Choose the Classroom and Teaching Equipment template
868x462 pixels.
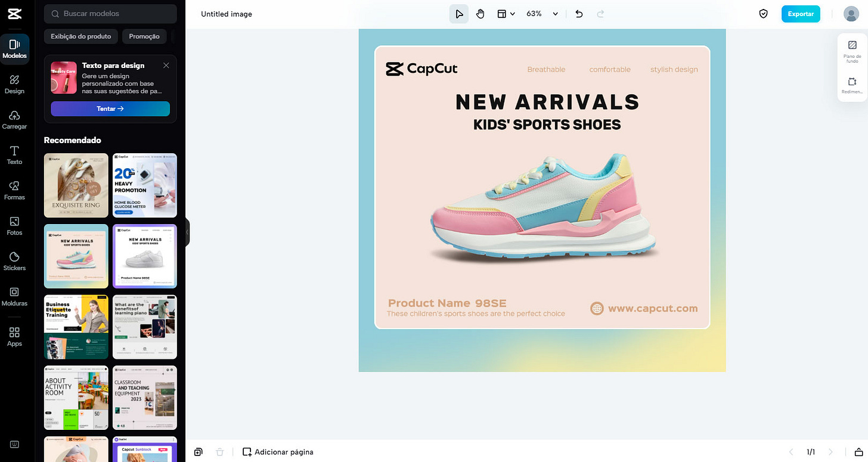click(x=145, y=398)
